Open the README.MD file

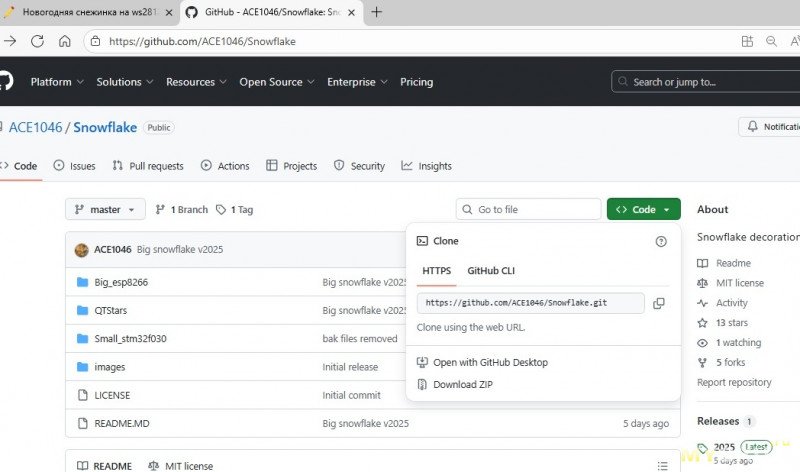pyautogui.click(x=121, y=423)
